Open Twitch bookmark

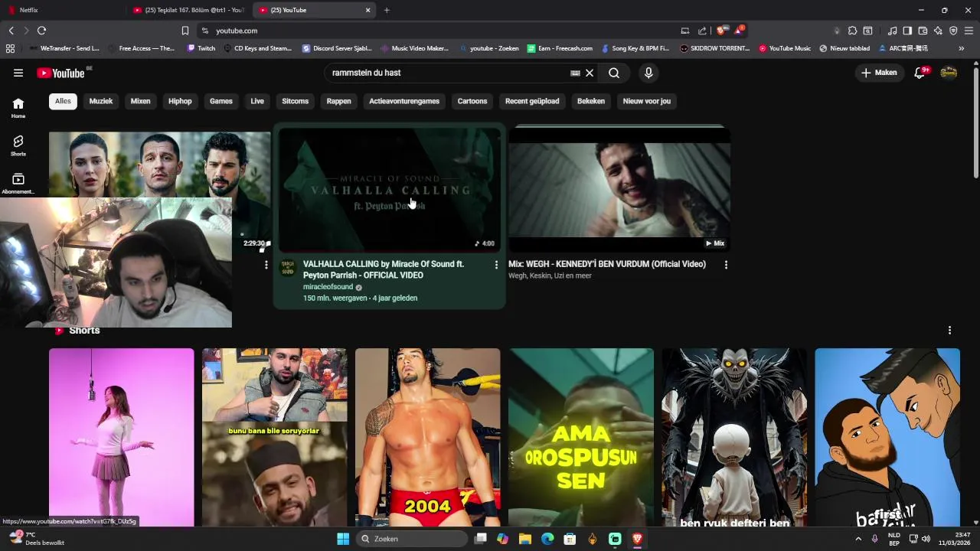coord(201,48)
